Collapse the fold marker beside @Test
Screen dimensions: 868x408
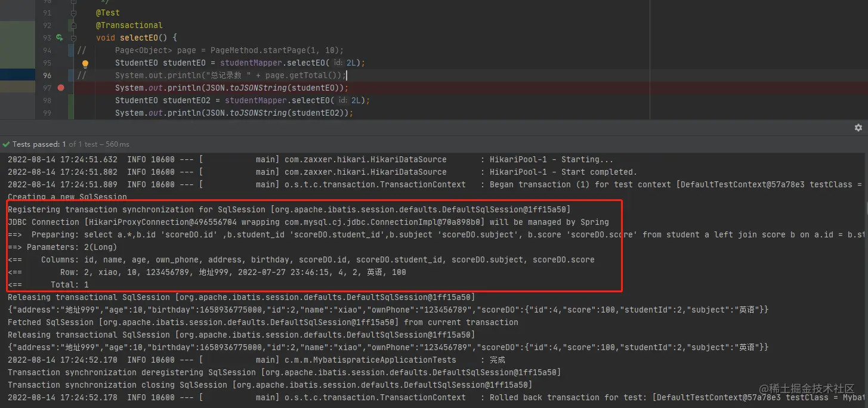[73, 13]
